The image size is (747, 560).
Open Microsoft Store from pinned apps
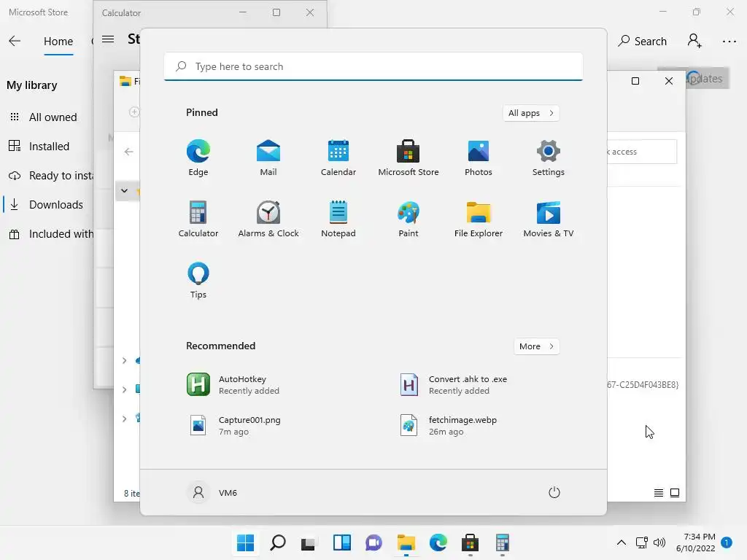[409, 157]
